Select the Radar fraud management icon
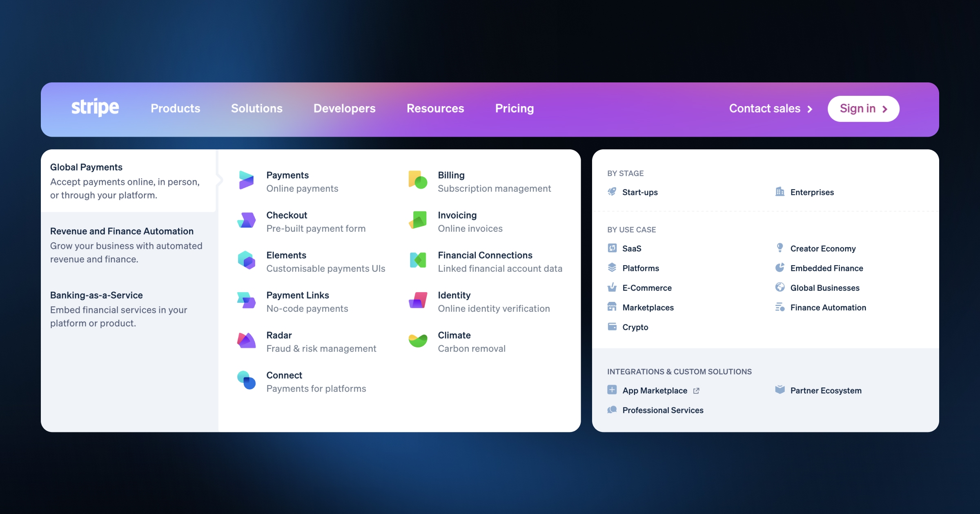 click(x=246, y=341)
